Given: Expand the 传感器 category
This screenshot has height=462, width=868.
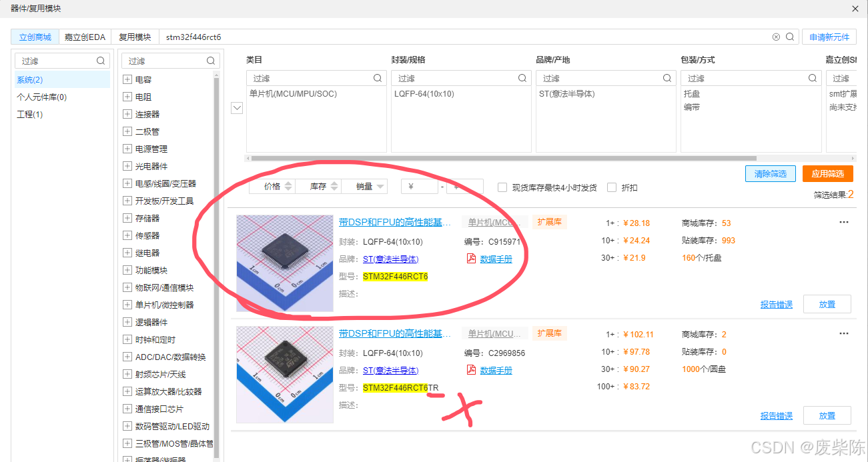Looking at the screenshot, I should click(127, 235).
